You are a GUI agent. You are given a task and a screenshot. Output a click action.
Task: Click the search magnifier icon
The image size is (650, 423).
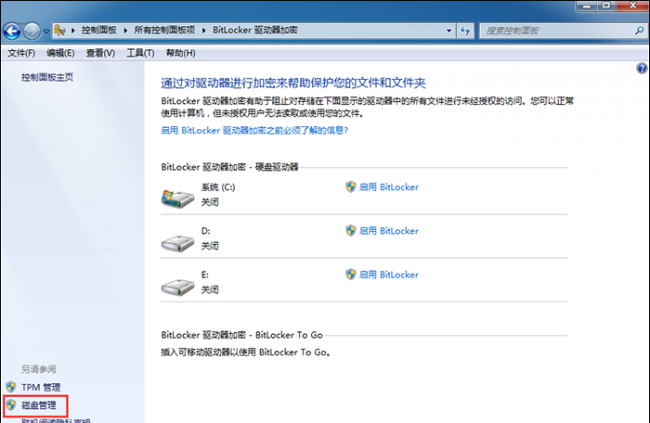point(640,30)
